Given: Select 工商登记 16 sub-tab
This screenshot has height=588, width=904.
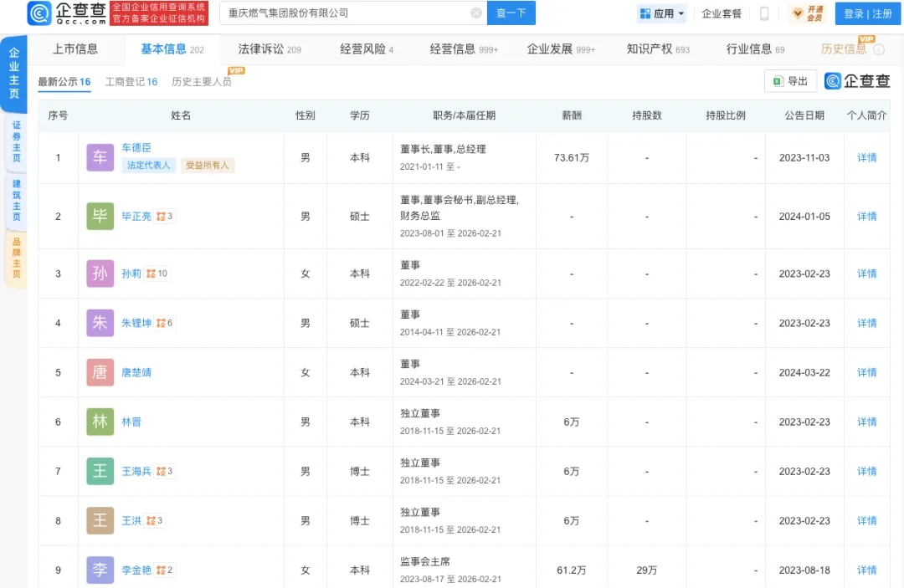Looking at the screenshot, I should coord(131,82).
